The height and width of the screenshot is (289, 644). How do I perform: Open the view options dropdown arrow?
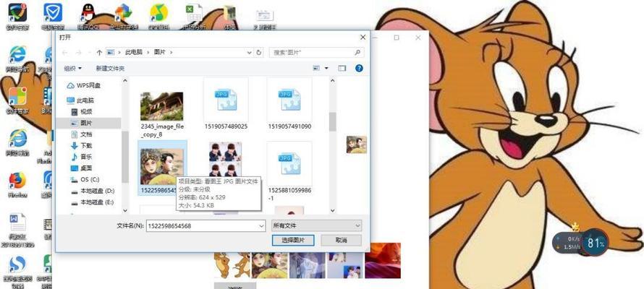(326, 68)
